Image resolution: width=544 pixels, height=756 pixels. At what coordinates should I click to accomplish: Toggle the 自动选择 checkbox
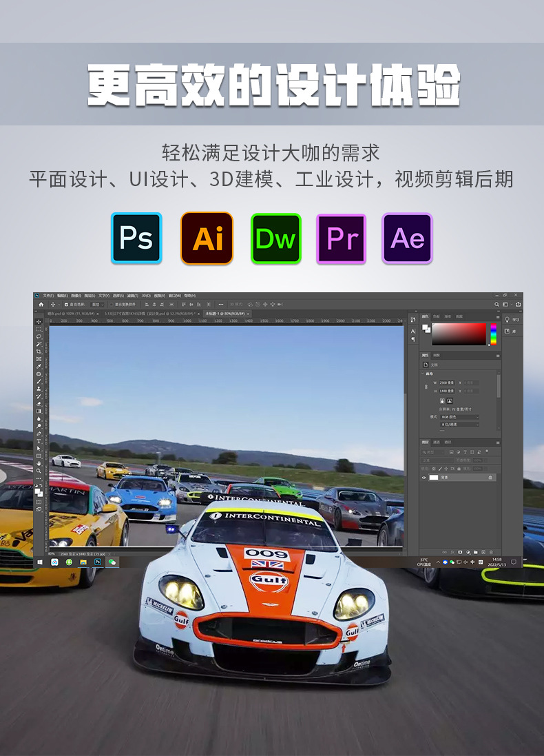66,305
